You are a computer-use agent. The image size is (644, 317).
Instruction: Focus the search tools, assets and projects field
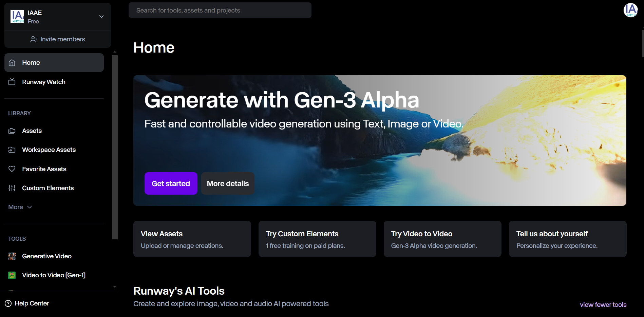tap(220, 10)
